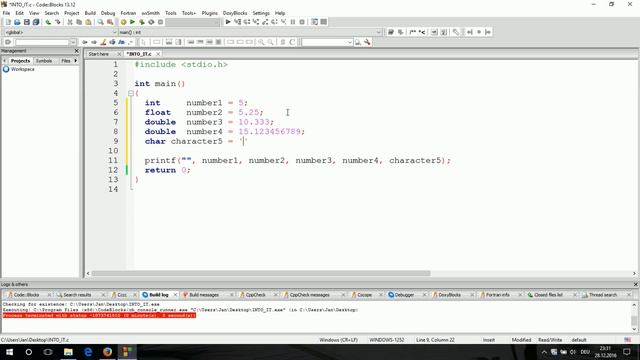Collapse the main function fold marker
The width and height of the screenshot is (640, 360).
coord(131,93)
